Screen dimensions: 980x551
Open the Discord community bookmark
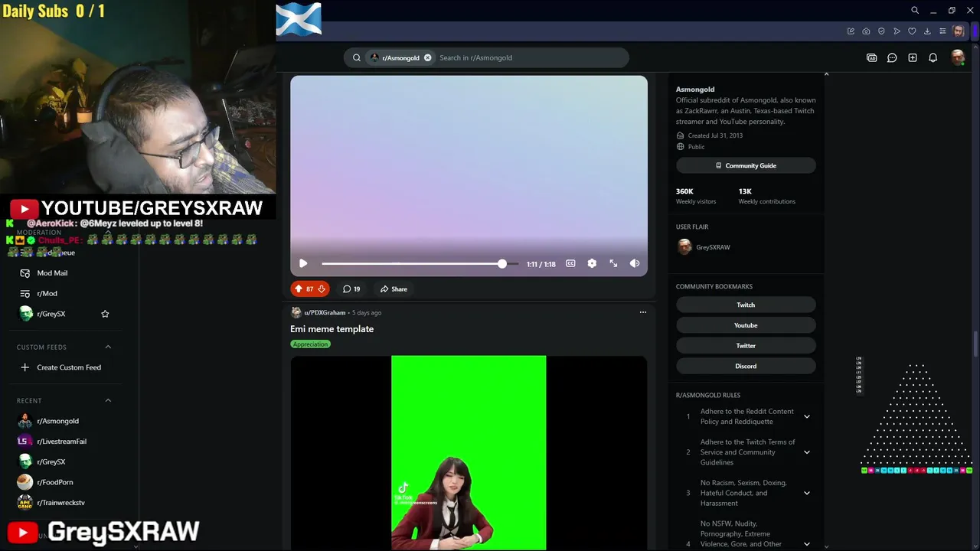coord(746,366)
